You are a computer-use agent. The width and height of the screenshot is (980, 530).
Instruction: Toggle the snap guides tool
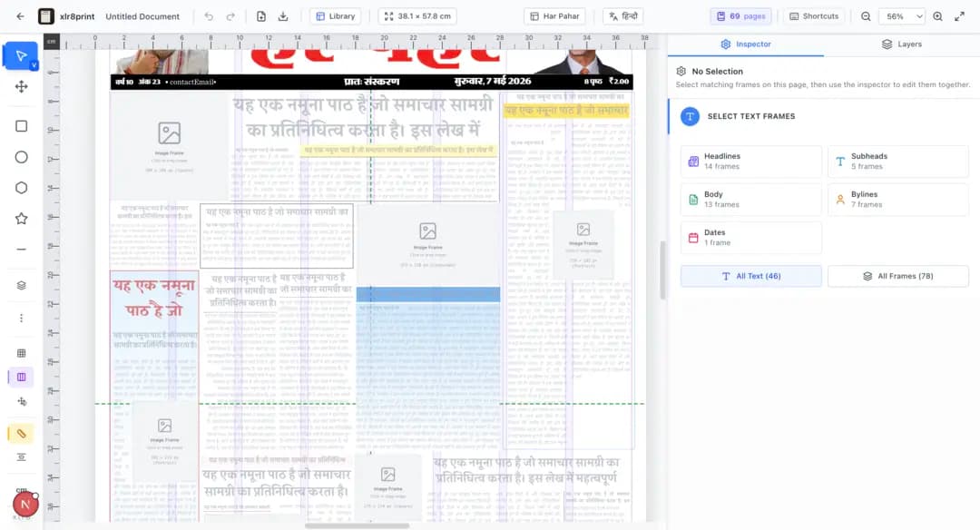(x=21, y=401)
